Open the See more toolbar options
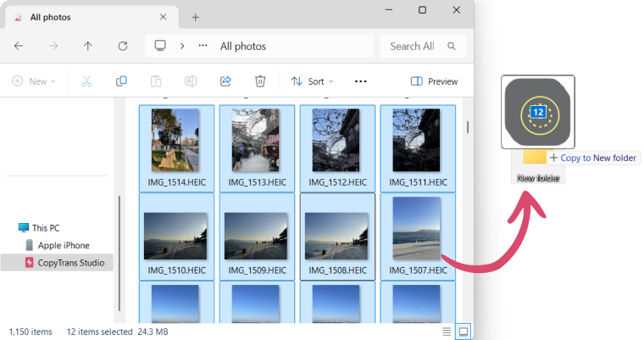The height and width of the screenshot is (340, 644). click(x=361, y=81)
